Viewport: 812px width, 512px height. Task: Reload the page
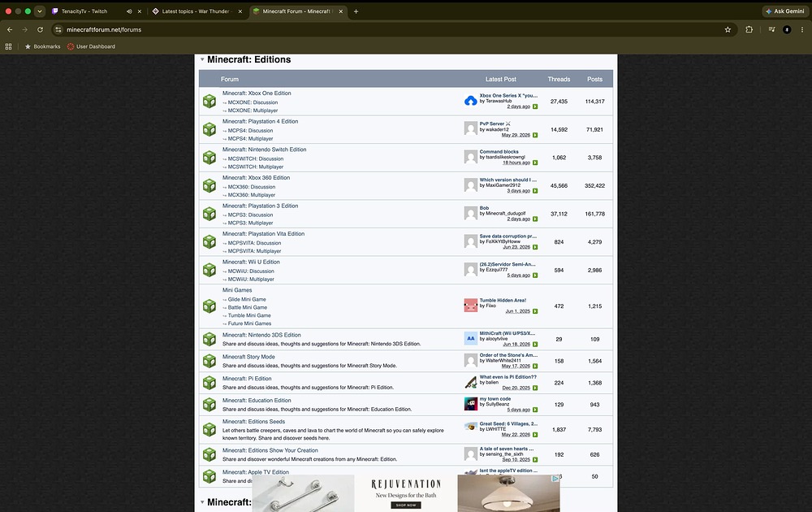point(40,29)
